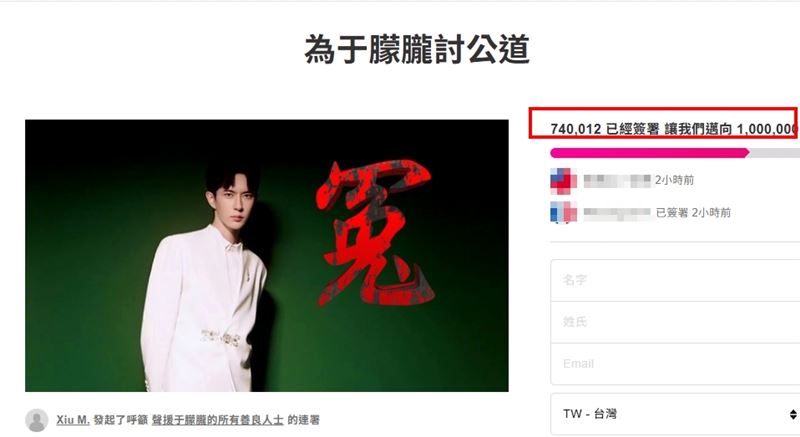Click the first blurred signer name
Screen dimensions: 800x437
[617, 180]
